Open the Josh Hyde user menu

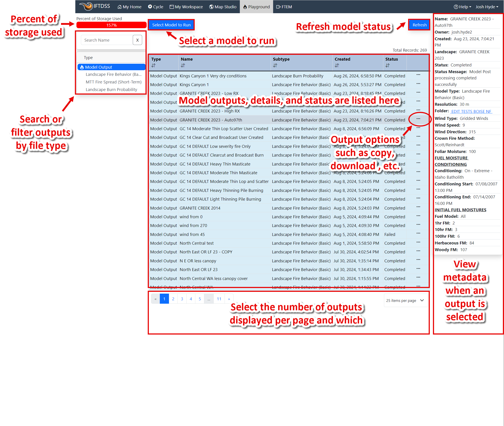pos(487,7)
